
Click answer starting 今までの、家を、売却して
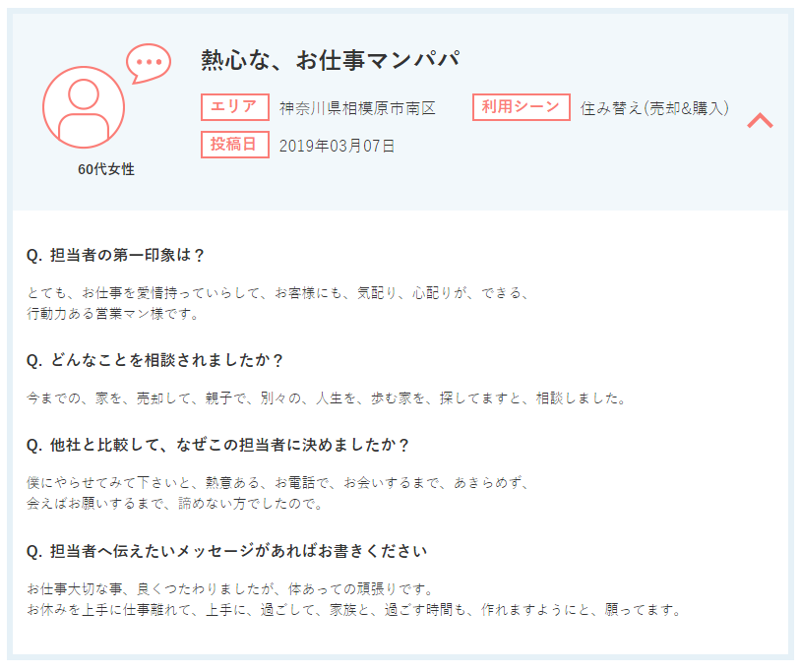tap(327, 398)
